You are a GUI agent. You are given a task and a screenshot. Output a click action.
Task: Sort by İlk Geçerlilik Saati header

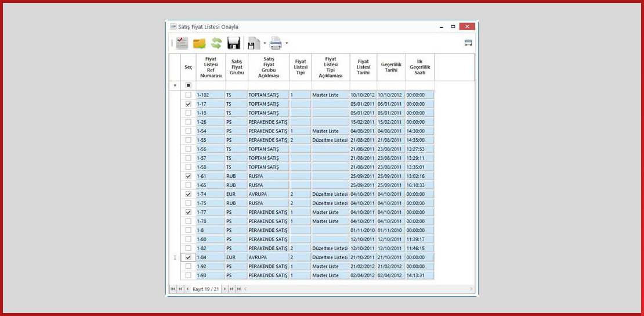[420, 67]
